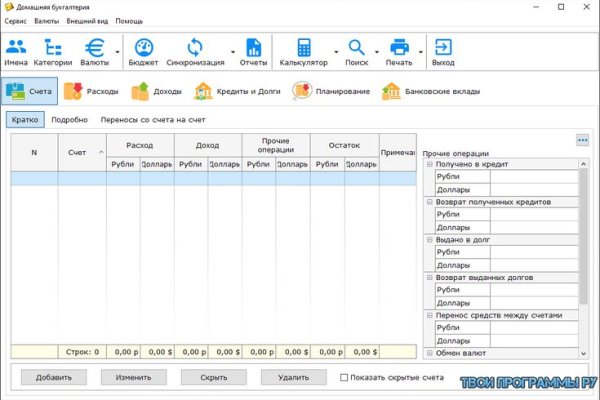600x400 pixels.
Task: Collapse the Выдано в долг group
Action: (430, 240)
